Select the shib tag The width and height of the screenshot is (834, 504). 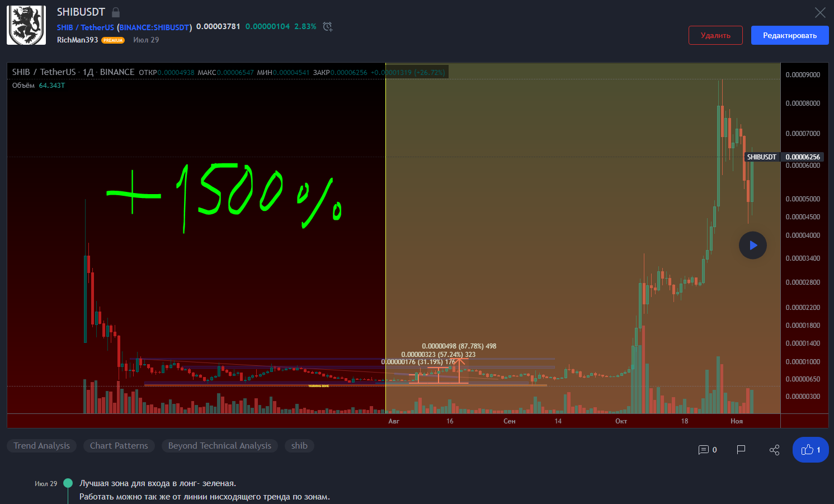pos(299,446)
